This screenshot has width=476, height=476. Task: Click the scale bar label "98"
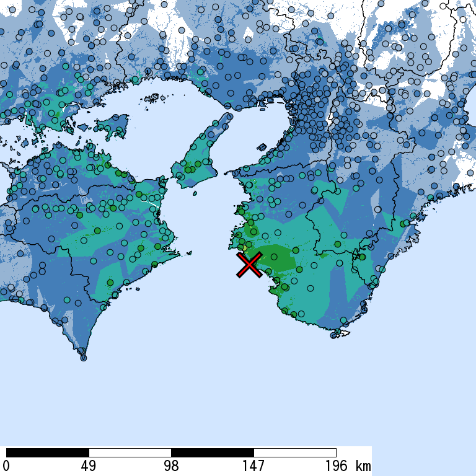coord(171,465)
